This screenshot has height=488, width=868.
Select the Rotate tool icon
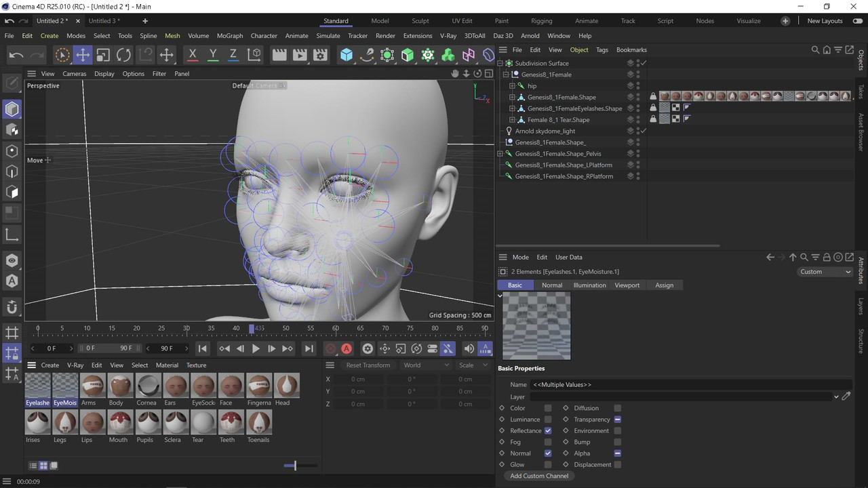[x=123, y=55]
